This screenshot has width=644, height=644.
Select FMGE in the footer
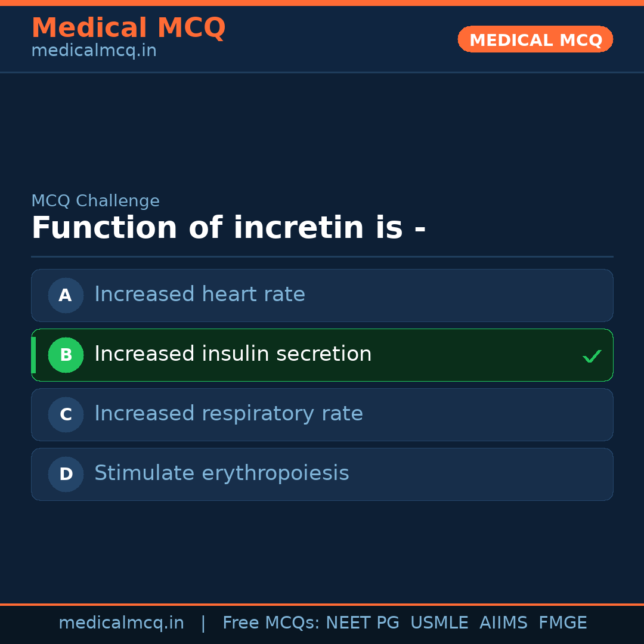[562, 623]
